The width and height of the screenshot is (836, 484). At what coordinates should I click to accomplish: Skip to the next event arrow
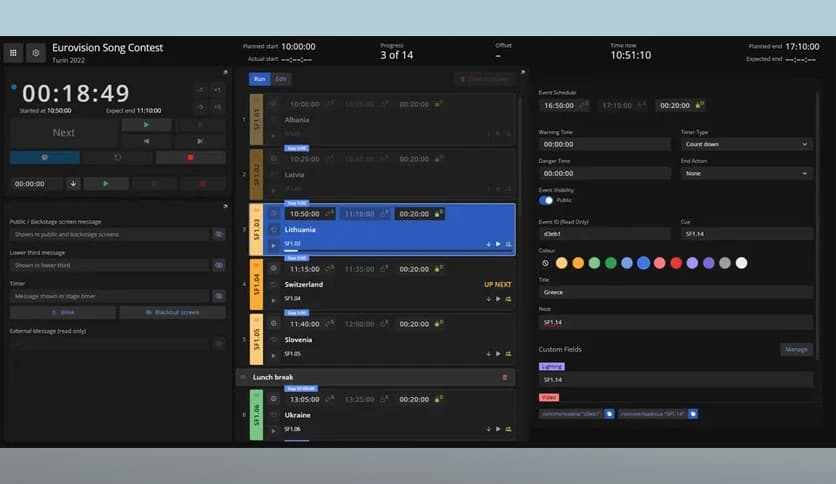pyautogui.click(x=200, y=141)
